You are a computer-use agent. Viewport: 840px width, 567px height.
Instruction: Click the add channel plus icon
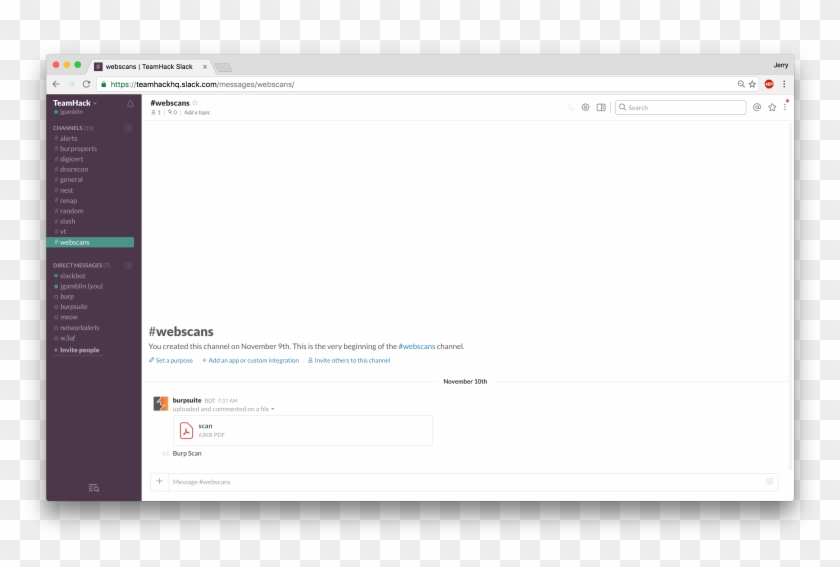click(128, 128)
